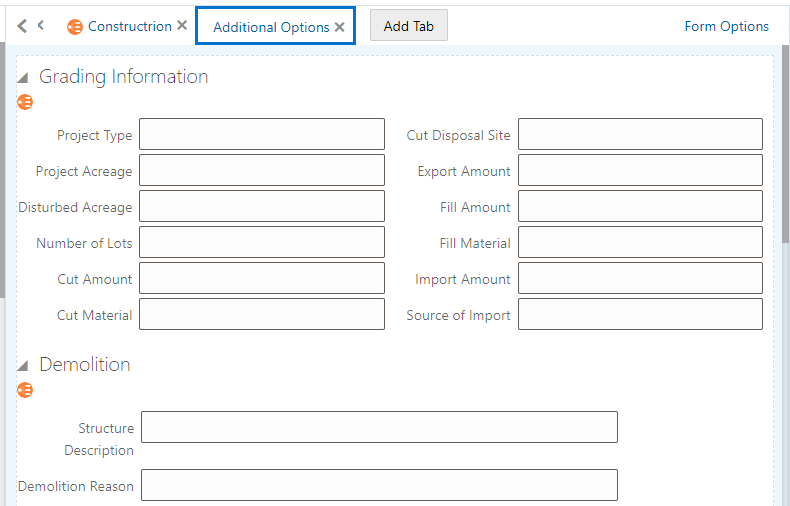The width and height of the screenshot is (790, 506).
Task: Click the orange icon under Demolition
Action: tap(25, 390)
